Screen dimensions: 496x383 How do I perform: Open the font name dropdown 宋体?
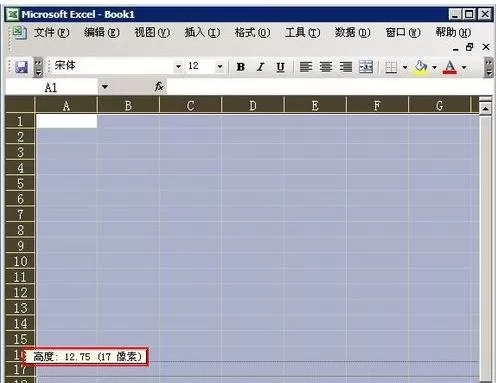click(178, 67)
